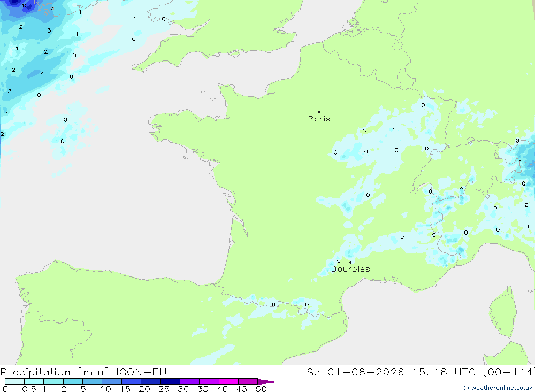The height and width of the screenshot is (392, 535).
Task: Click the 25 legend scale value
Action: coord(164,389)
